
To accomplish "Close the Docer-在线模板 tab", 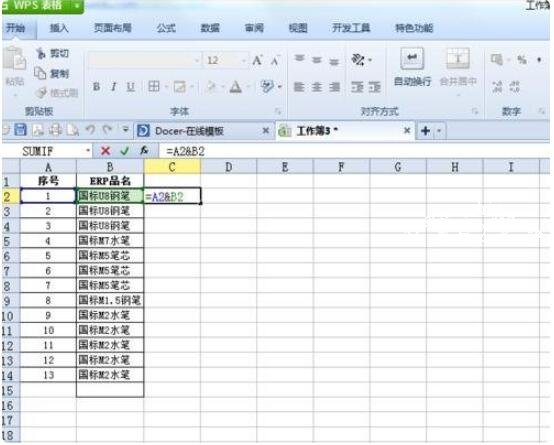I will point(266,131).
